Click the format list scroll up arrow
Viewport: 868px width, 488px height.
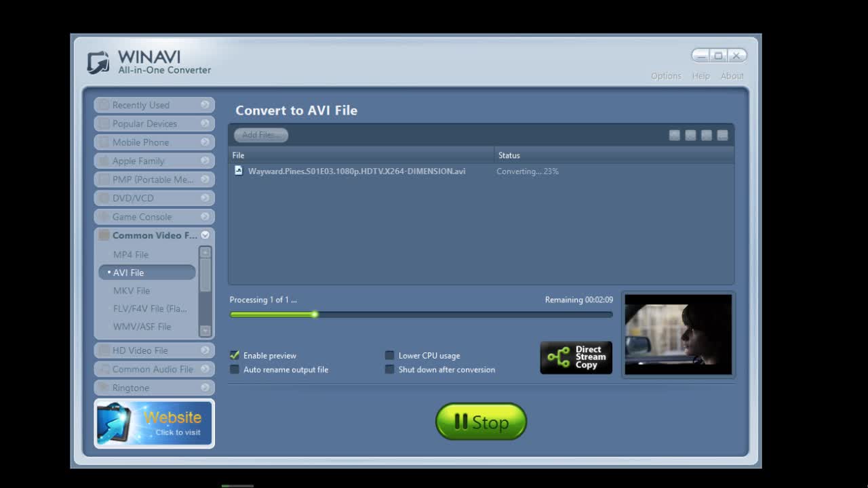(x=205, y=252)
